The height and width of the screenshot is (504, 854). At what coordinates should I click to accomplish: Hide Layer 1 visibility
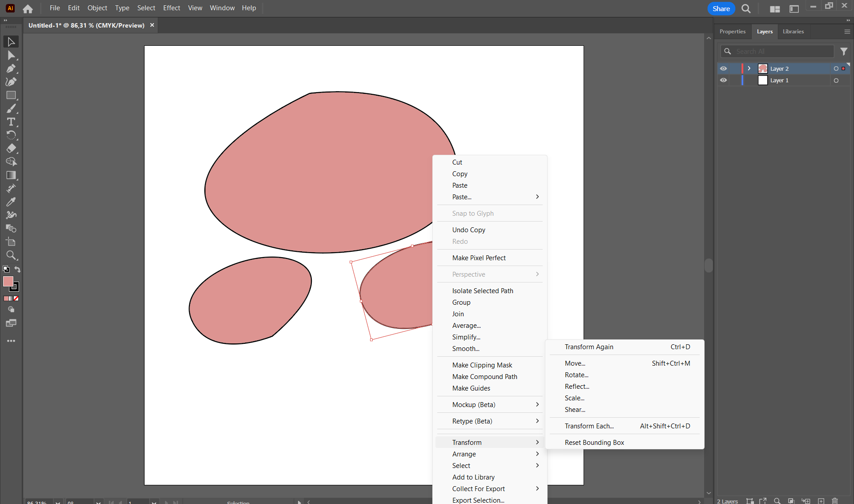(724, 81)
